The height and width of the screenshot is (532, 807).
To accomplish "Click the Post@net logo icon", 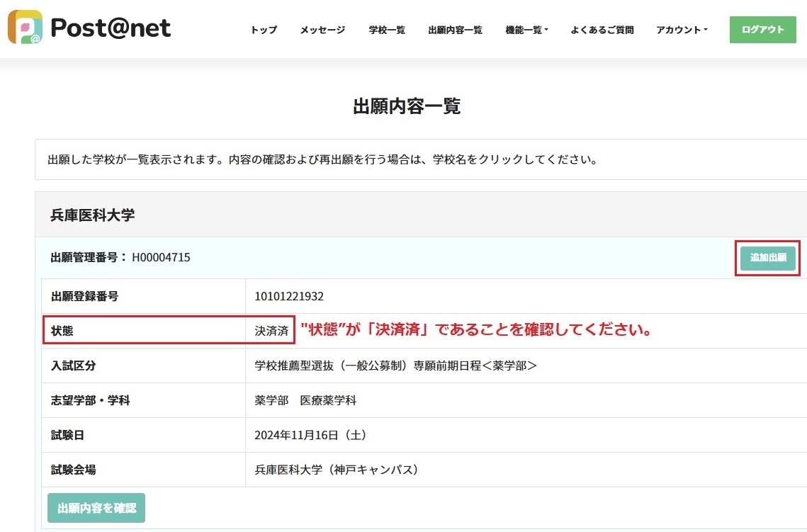I will [x=26, y=27].
